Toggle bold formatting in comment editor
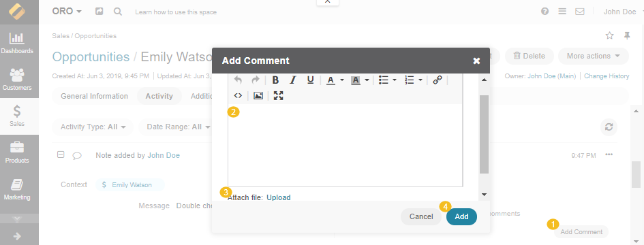644x245 pixels. [x=275, y=80]
